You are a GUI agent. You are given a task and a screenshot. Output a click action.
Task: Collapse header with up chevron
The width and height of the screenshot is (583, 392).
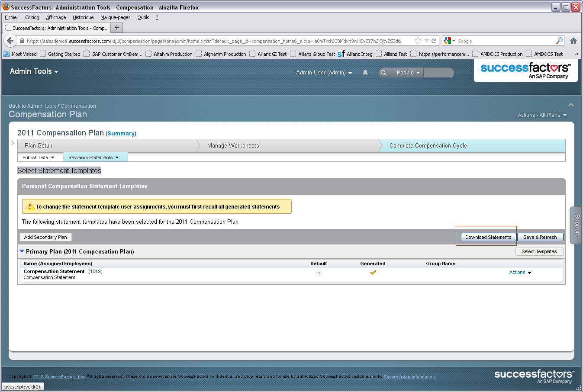571,105
